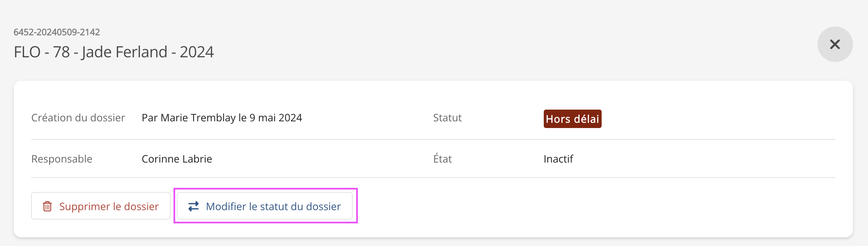Image resolution: width=868 pixels, height=246 pixels.
Task: Click the FLO - 78 code in the title
Action: pos(42,52)
